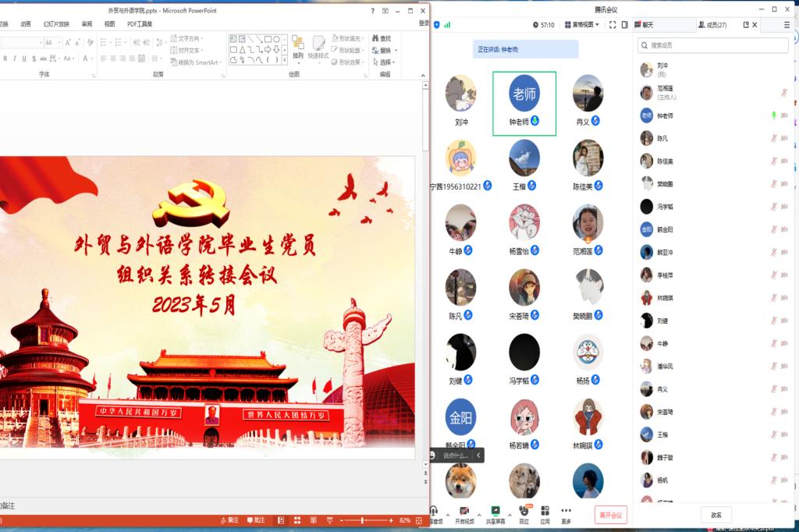The width and height of the screenshot is (799, 532).
Task: Select the oval shape in shapes gallery
Action: point(276,39)
